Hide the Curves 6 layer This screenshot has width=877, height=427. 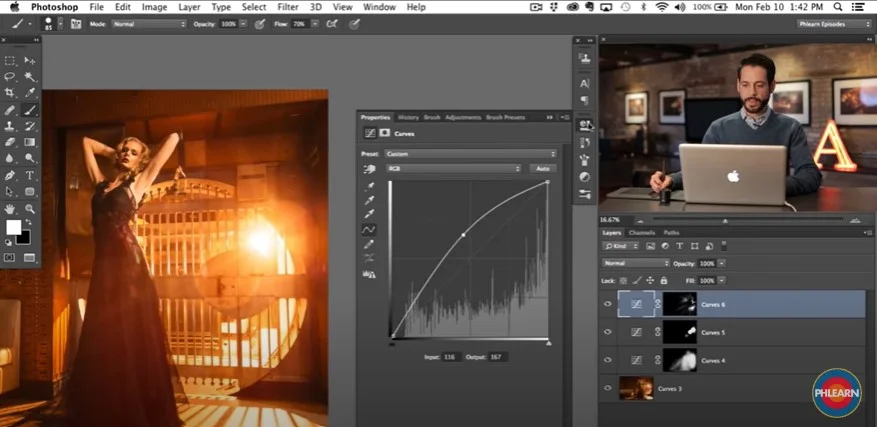tap(608, 304)
